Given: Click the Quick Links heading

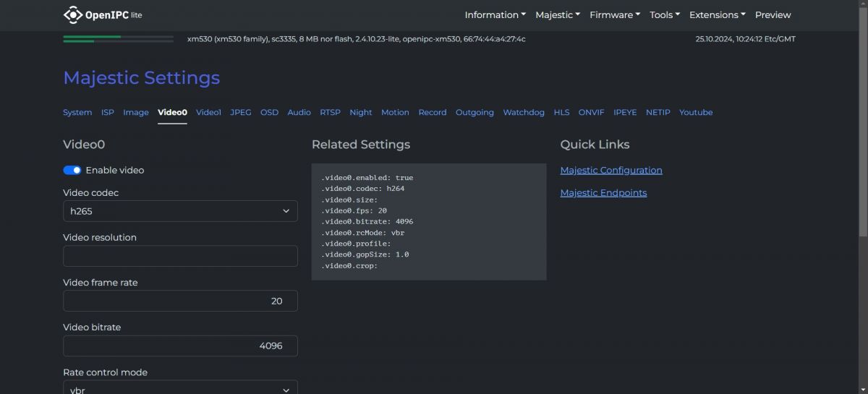Looking at the screenshot, I should (595, 145).
